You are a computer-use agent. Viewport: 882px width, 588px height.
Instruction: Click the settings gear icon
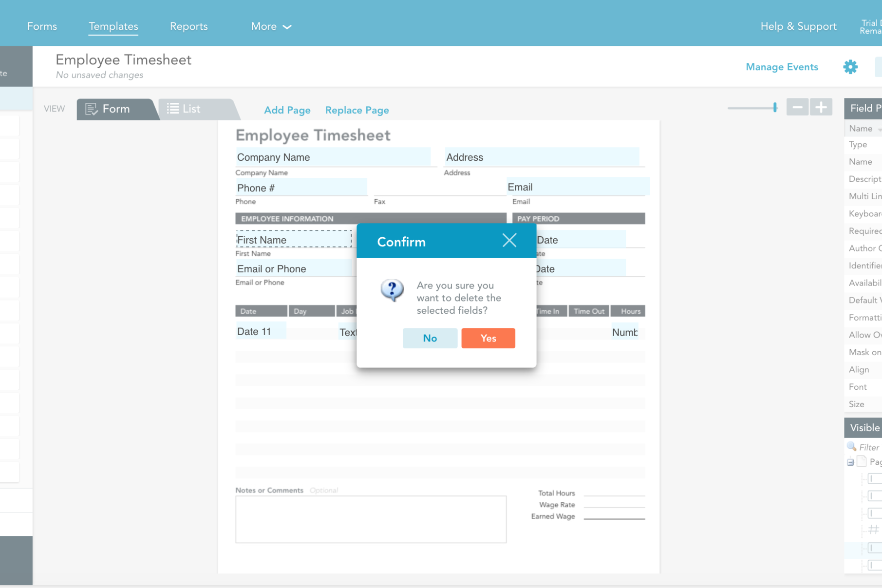[850, 67]
